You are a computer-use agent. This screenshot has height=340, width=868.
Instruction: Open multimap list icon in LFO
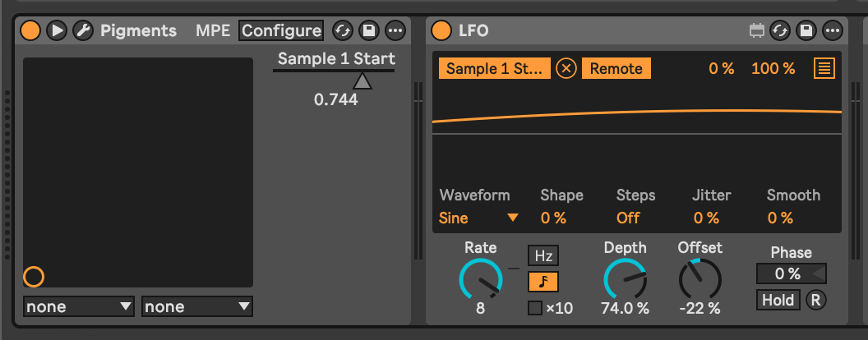(824, 69)
